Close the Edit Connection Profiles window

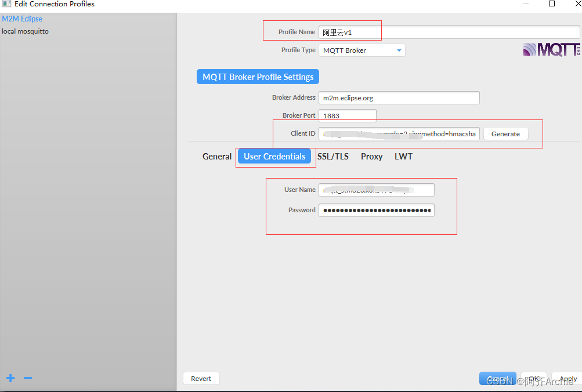[578, 3]
